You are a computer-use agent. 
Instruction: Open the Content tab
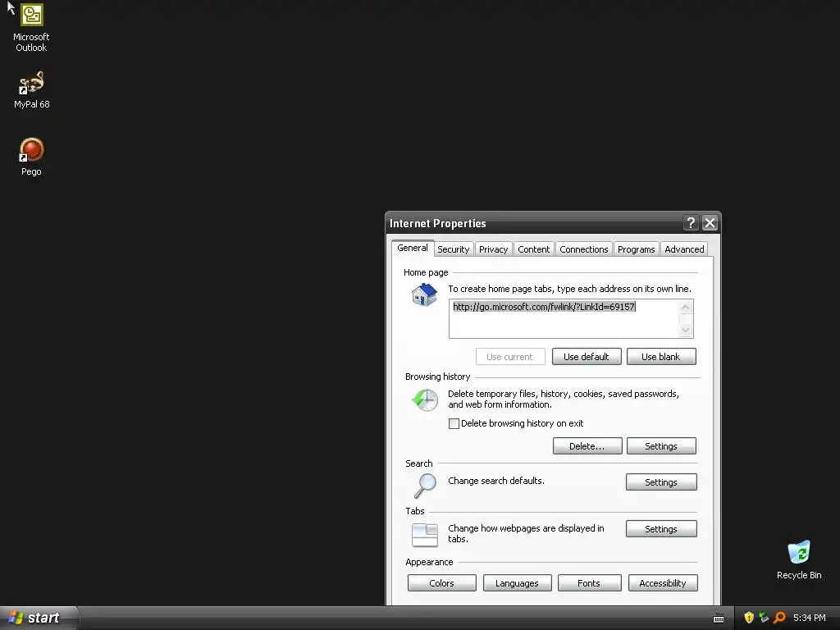533,249
